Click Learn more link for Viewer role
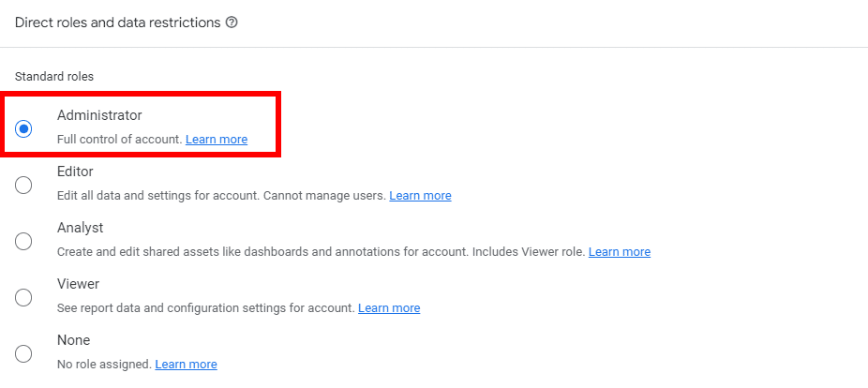This screenshot has height=388, width=868. (388, 308)
